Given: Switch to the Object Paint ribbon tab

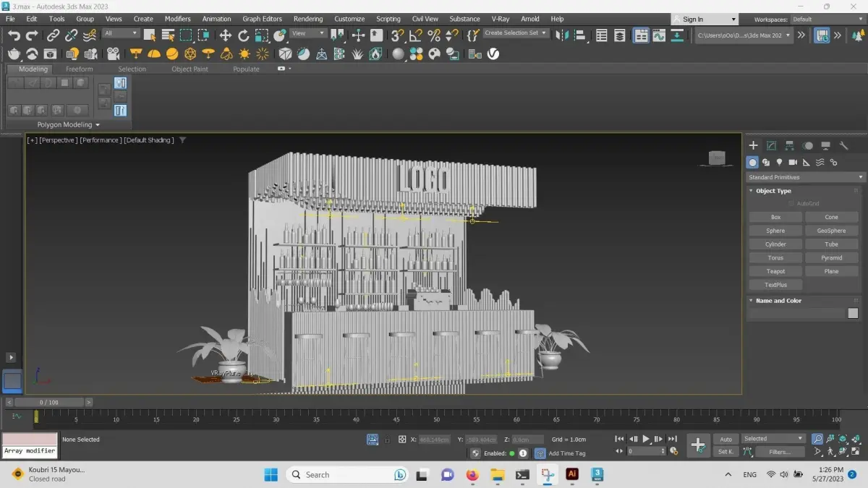Looking at the screenshot, I should pyautogui.click(x=190, y=69).
